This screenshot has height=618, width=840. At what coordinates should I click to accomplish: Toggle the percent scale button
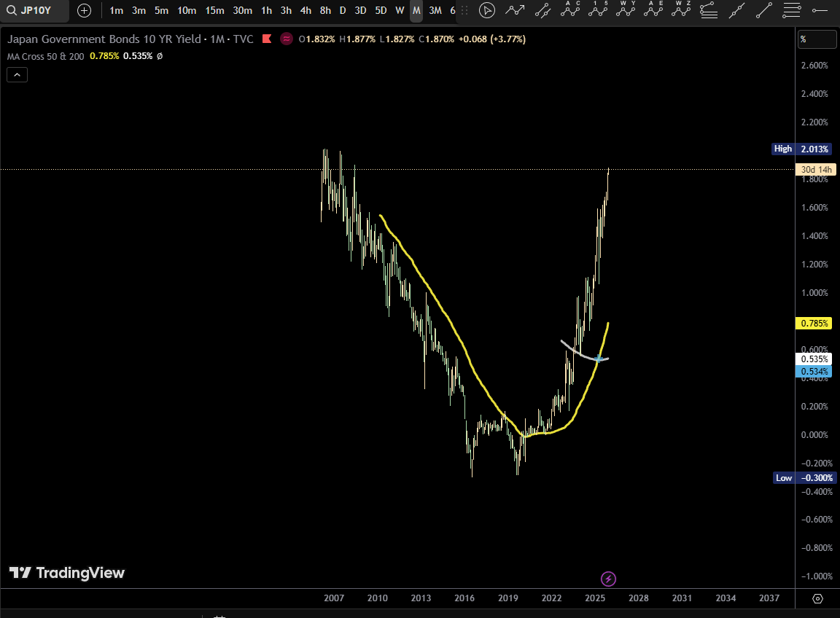point(817,39)
